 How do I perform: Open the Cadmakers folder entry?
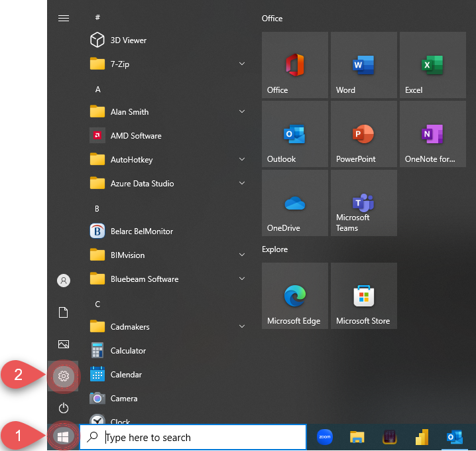click(x=168, y=327)
